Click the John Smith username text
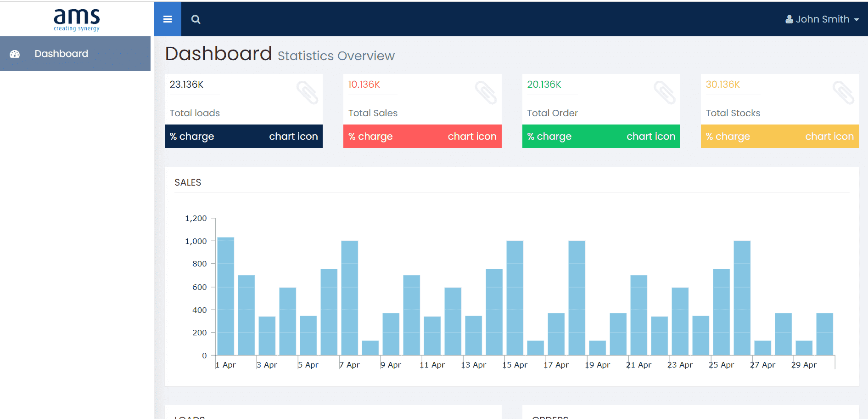 point(823,19)
